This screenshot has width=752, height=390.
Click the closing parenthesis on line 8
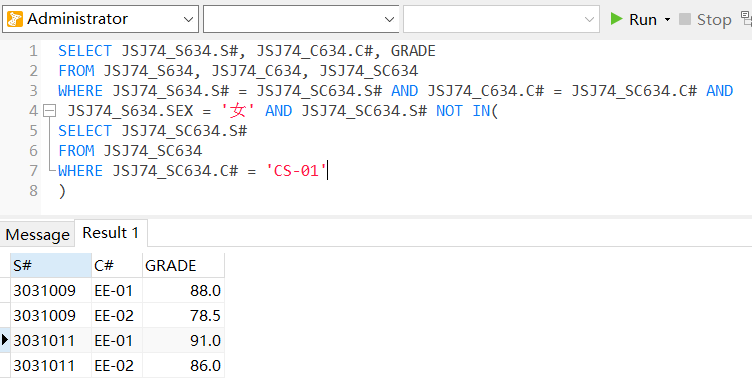tap(62, 191)
